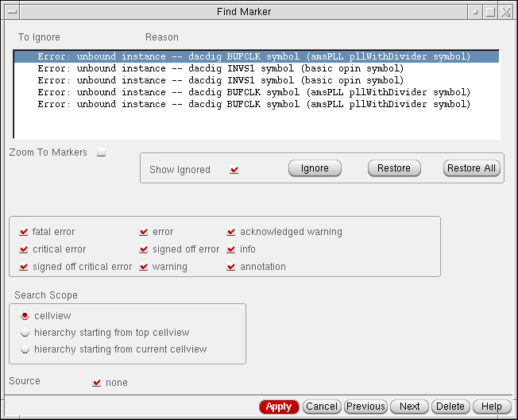This screenshot has width=518, height=420.
Task: Delete the selected marker
Action: 450,407
